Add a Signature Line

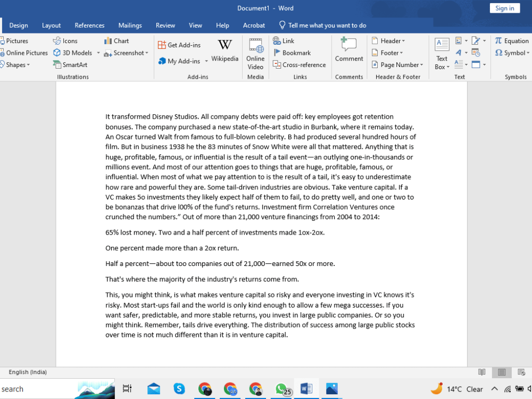(x=479, y=41)
